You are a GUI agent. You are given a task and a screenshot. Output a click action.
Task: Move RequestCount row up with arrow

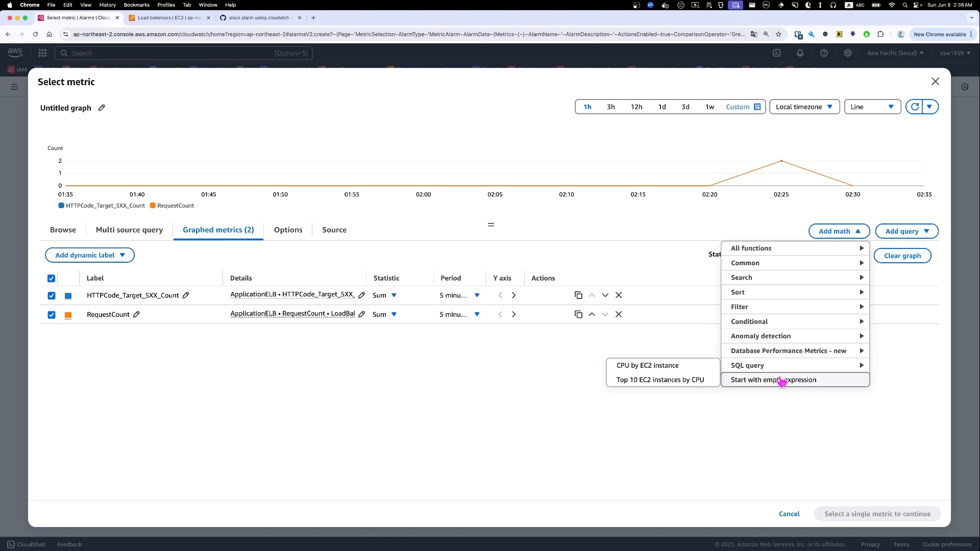(592, 315)
